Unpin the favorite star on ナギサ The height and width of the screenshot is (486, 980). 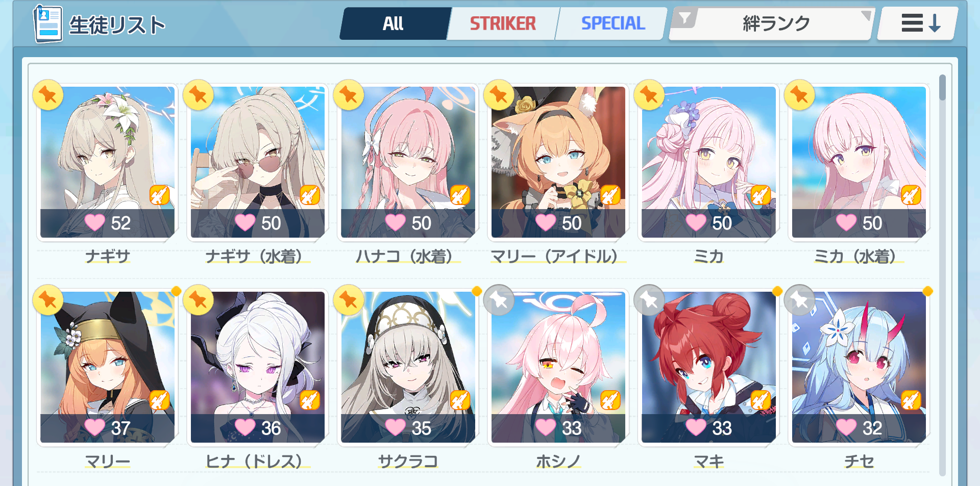tap(48, 95)
